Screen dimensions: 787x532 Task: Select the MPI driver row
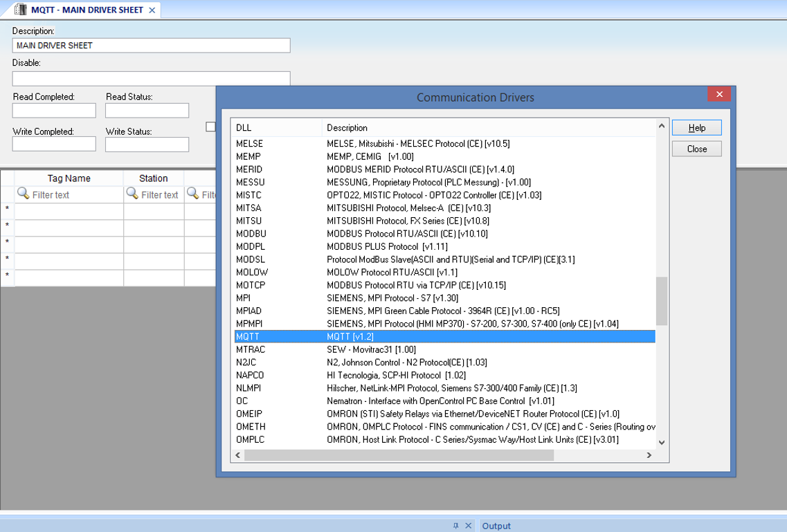coord(444,298)
